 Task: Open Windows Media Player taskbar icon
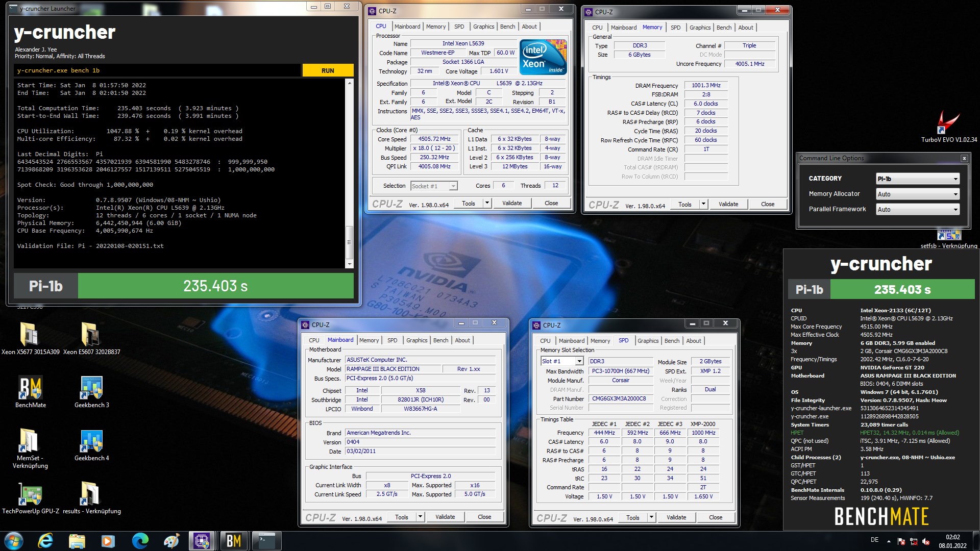tap(108, 541)
